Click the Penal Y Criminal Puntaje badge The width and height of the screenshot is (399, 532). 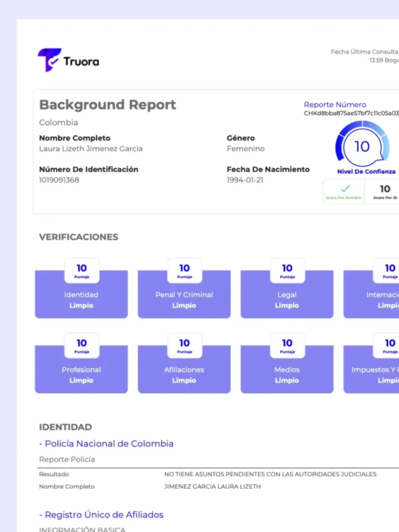point(185,271)
